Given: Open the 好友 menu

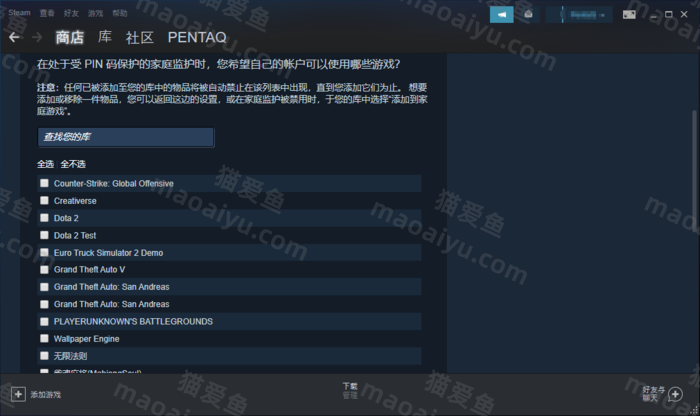Looking at the screenshot, I should click(71, 13).
